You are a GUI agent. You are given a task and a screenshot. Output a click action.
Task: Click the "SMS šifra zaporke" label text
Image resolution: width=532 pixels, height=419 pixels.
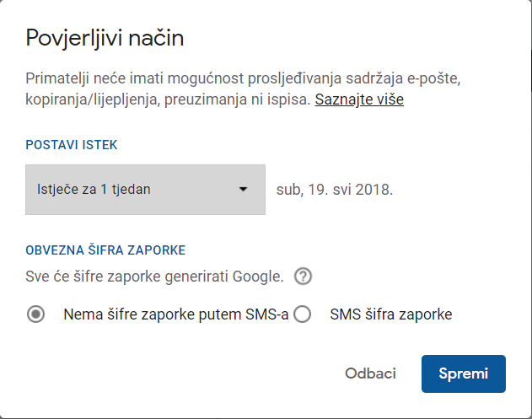[391, 314]
